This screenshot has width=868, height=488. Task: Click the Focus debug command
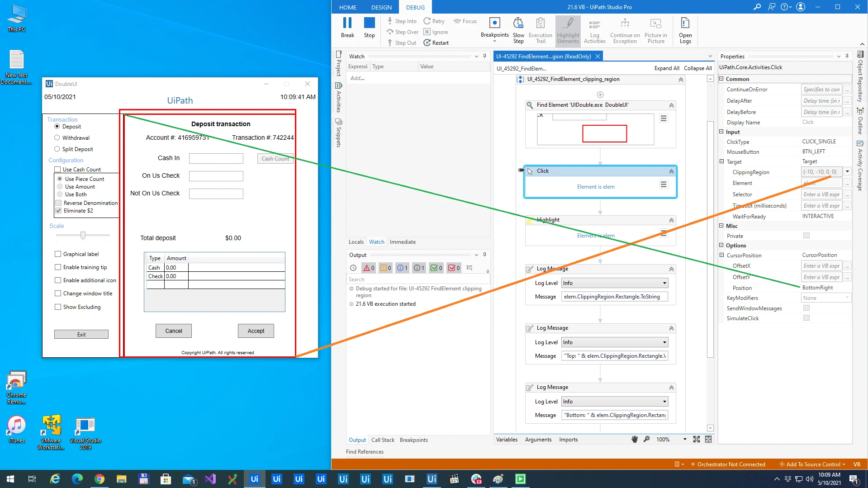tap(465, 21)
